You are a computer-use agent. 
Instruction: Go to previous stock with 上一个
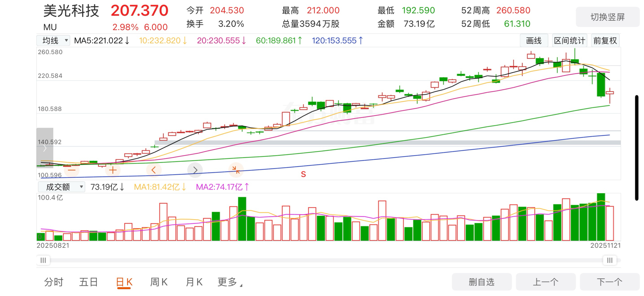pyautogui.click(x=546, y=282)
